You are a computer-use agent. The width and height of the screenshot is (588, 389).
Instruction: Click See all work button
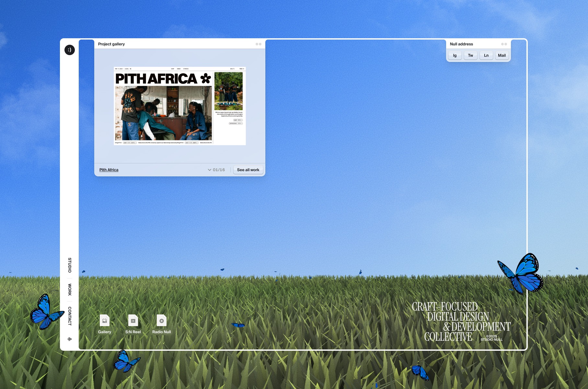(248, 170)
